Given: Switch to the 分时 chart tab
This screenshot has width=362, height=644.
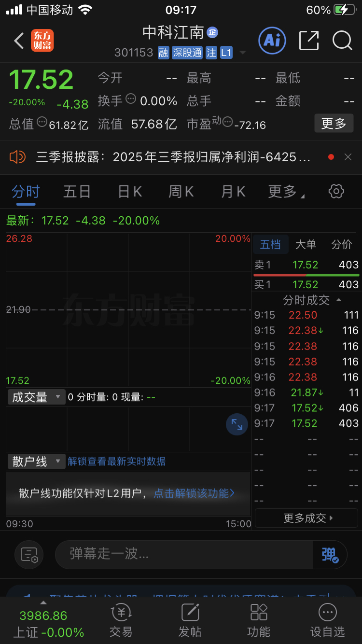Looking at the screenshot, I should point(26,192).
